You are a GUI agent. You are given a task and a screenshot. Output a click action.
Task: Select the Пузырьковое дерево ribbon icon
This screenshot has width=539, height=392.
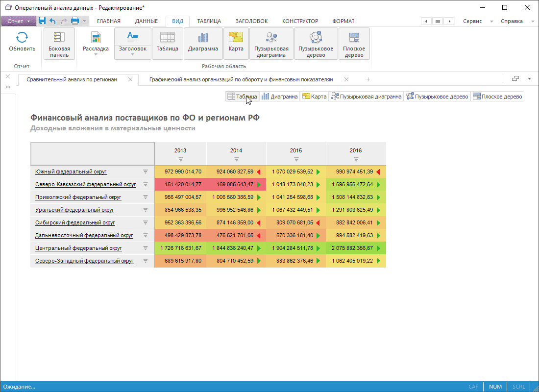(x=316, y=37)
